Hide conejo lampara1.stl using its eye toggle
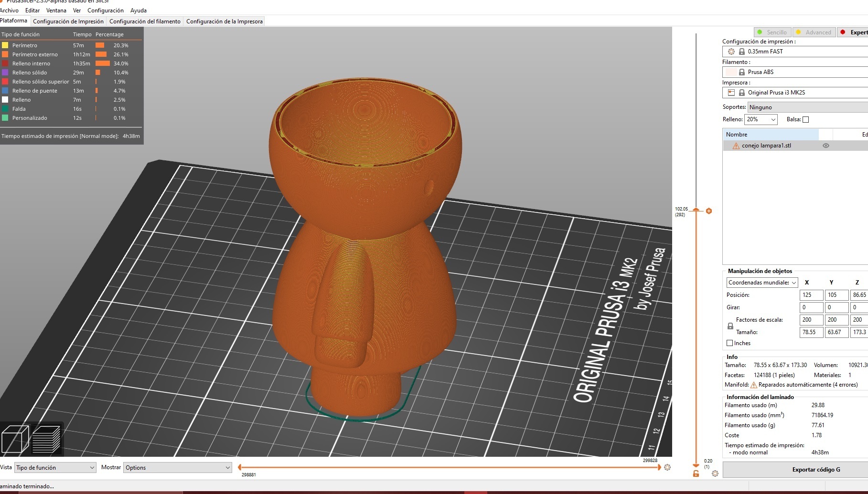 (826, 146)
